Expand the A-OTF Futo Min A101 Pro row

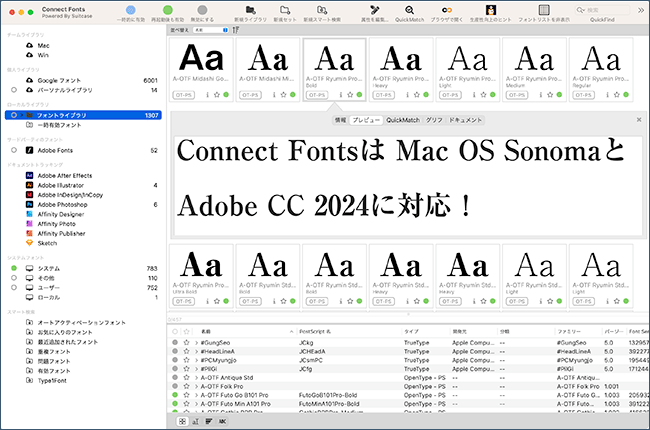196,403
